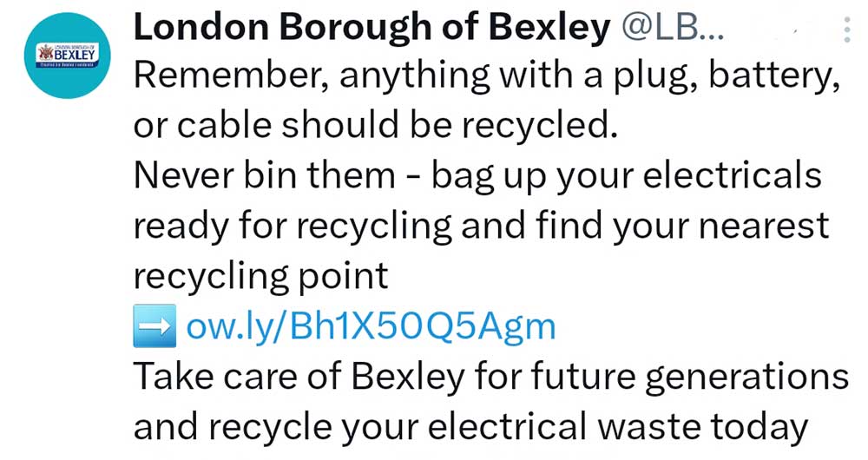Click the truncated @LB... account handle
Screen dimensions: 868x460
672,28
